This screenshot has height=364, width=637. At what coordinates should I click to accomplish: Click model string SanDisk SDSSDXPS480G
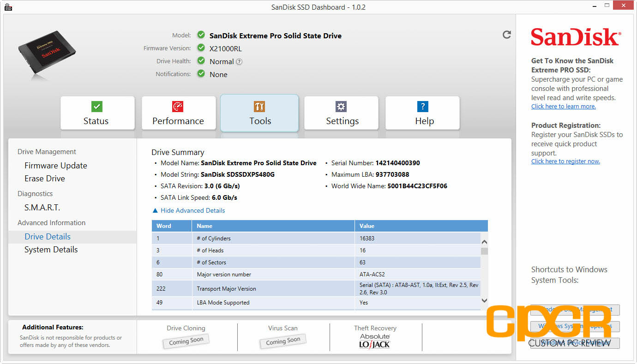point(238,174)
